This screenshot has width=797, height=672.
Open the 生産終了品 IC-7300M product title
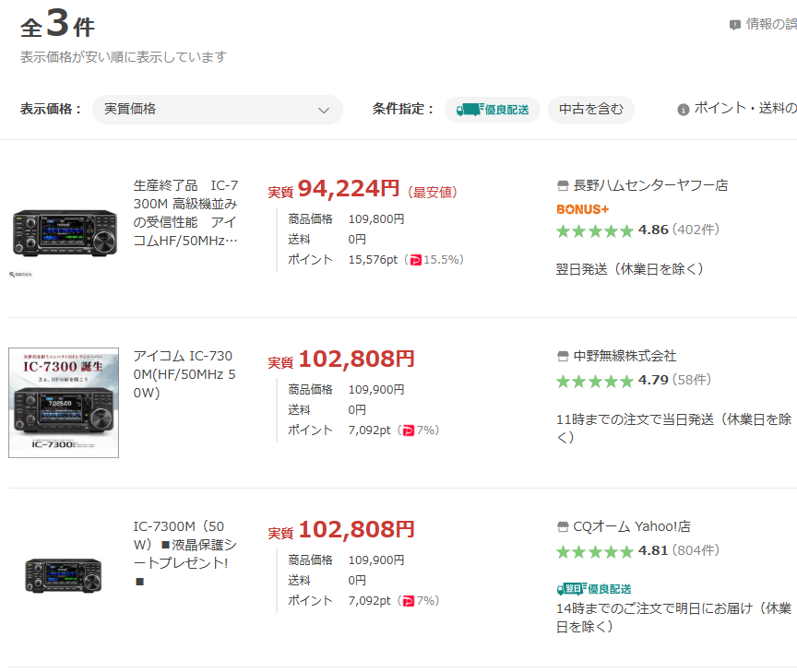tap(185, 213)
